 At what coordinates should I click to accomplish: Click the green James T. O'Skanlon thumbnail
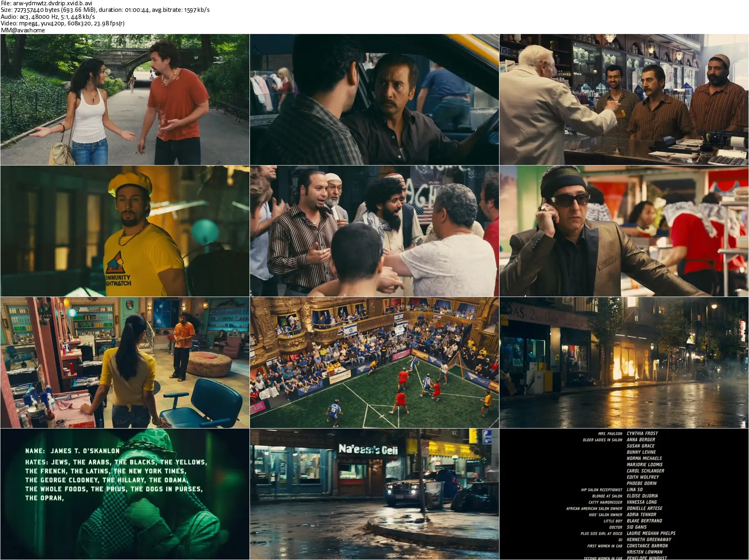(x=125, y=494)
